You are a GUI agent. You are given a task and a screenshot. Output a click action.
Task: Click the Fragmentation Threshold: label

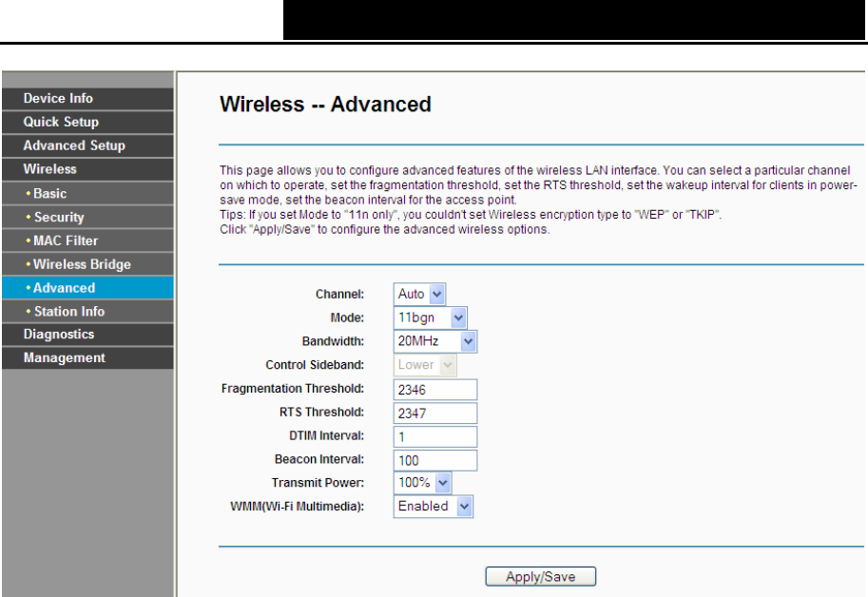293,389
